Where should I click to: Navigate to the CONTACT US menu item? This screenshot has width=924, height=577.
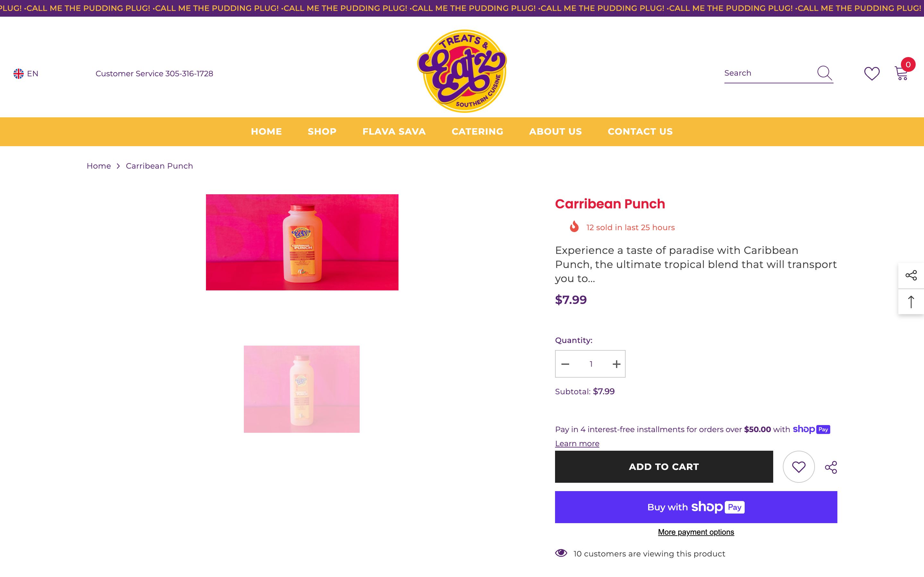(640, 131)
